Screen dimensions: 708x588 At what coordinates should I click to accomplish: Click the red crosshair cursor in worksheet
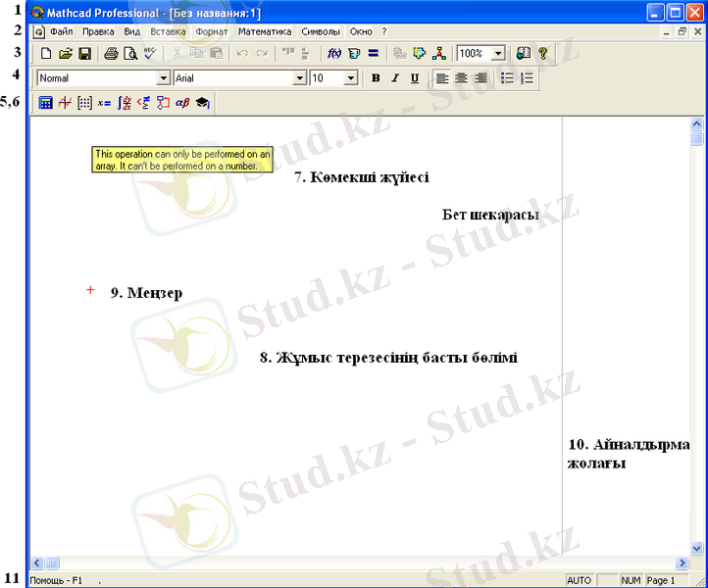click(90, 290)
